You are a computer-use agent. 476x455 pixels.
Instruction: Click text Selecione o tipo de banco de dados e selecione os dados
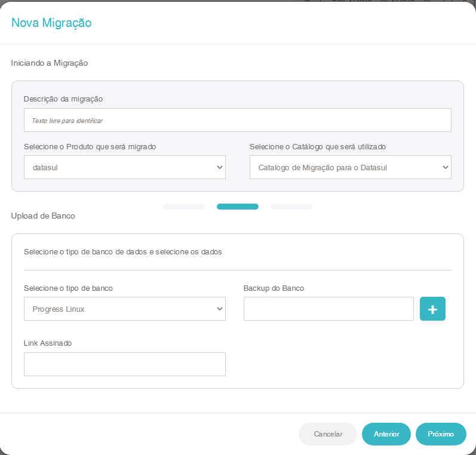pyautogui.click(x=122, y=251)
